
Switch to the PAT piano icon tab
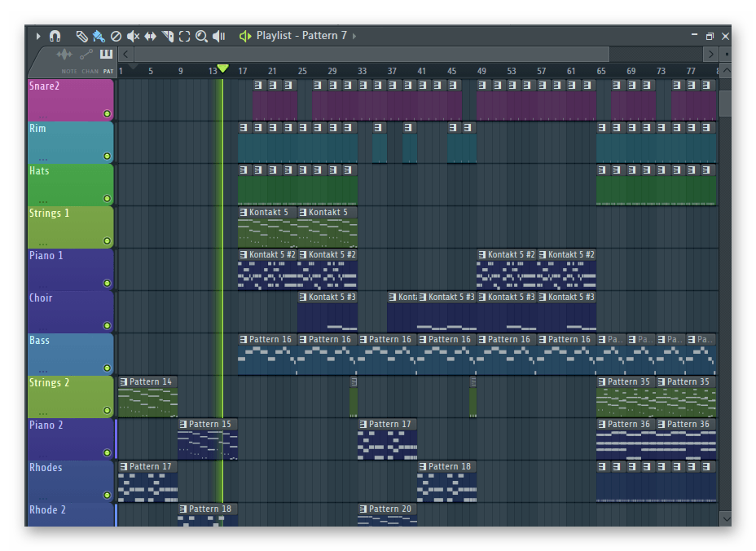[x=107, y=55]
